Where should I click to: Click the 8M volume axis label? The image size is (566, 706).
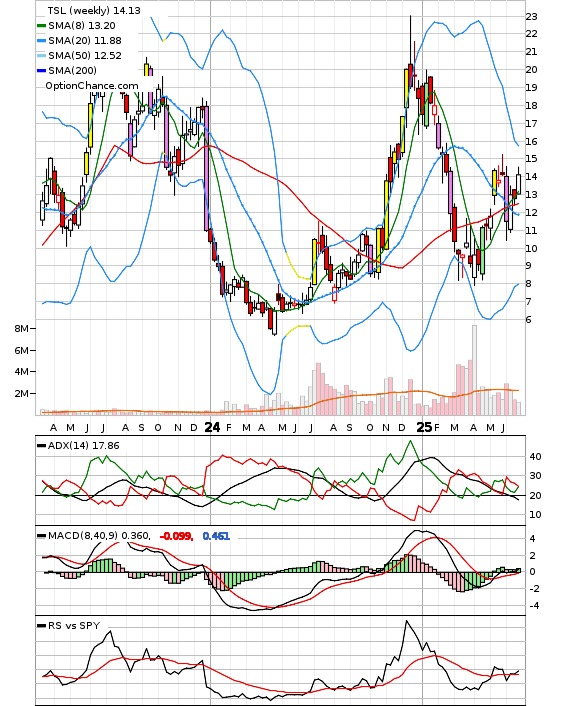click(21, 329)
